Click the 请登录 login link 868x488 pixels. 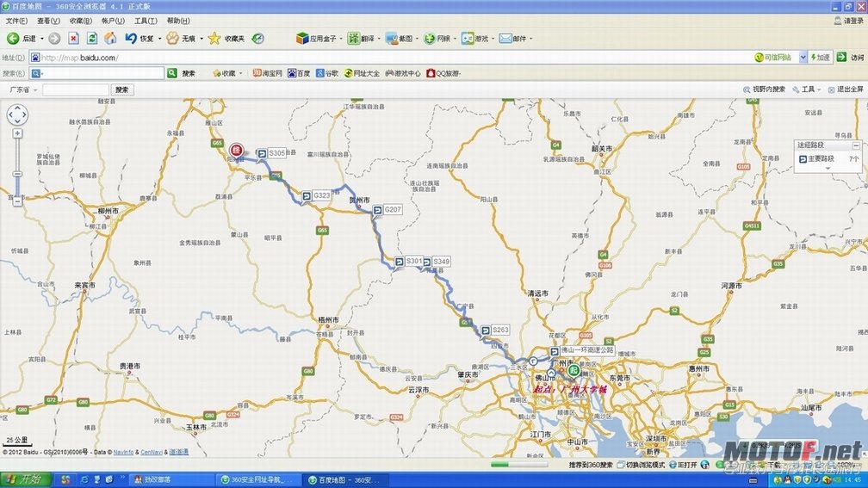tap(849, 21)
